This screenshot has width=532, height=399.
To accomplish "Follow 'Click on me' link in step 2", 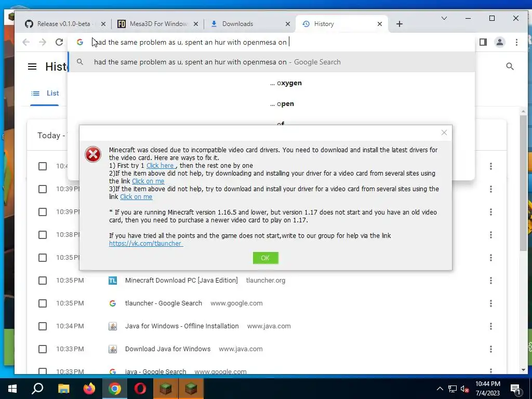I will pyautogui.click(x=148, y=181).
